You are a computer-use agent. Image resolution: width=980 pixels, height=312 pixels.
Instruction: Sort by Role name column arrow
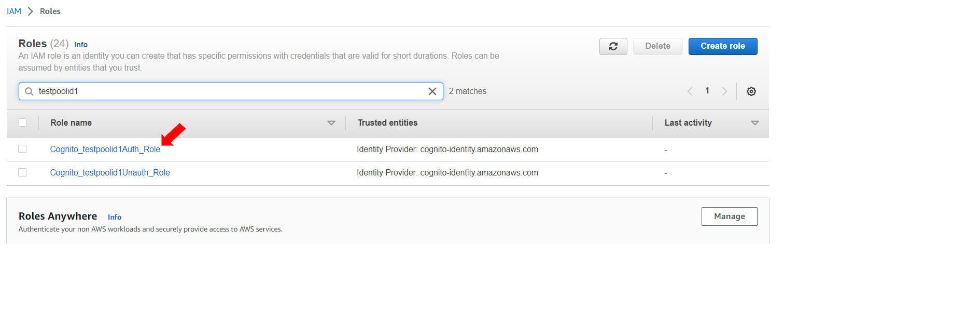pos(331,123)
